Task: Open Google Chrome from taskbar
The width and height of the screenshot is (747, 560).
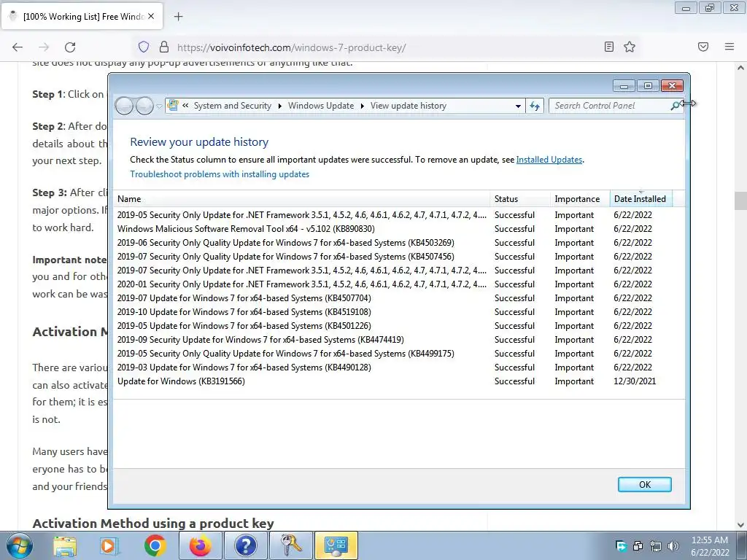Action: pyautogui.click(x=155, y=545)
